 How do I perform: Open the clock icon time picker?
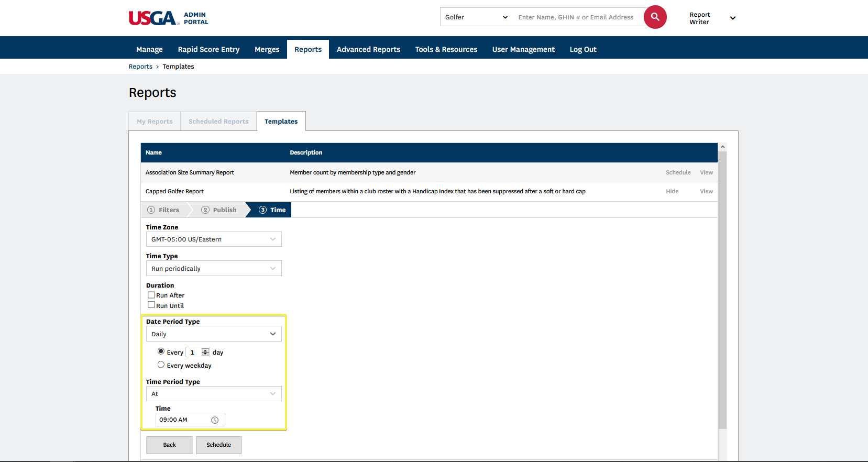pyautogui.click(x=215, y=420)
